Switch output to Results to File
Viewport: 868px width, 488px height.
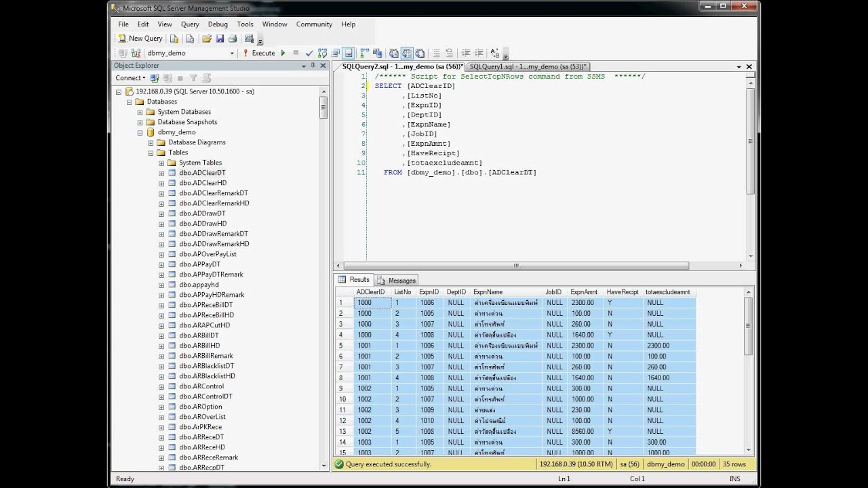pyautogui.click(x=420, y=53)
